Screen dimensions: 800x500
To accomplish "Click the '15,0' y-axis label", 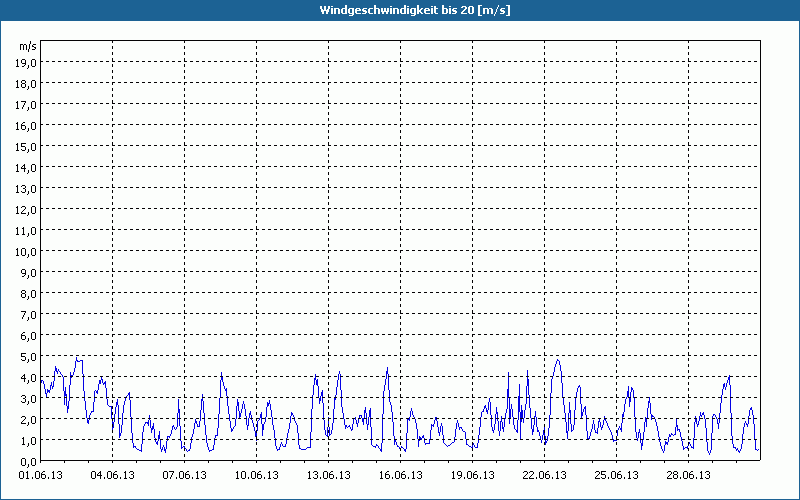I will pyautogui.click(x=26, y=147).
